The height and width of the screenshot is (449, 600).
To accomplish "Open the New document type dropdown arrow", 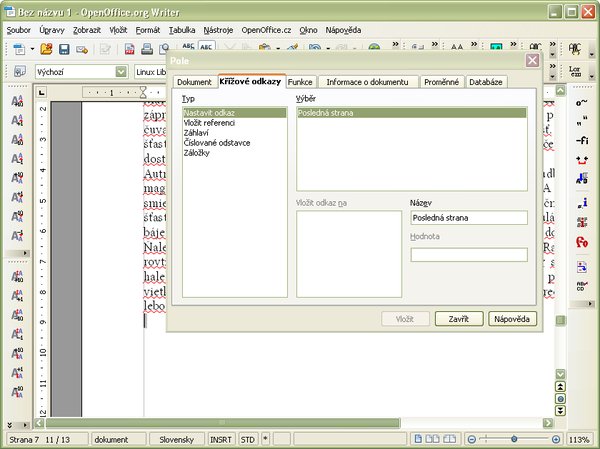I will (32, 49).
